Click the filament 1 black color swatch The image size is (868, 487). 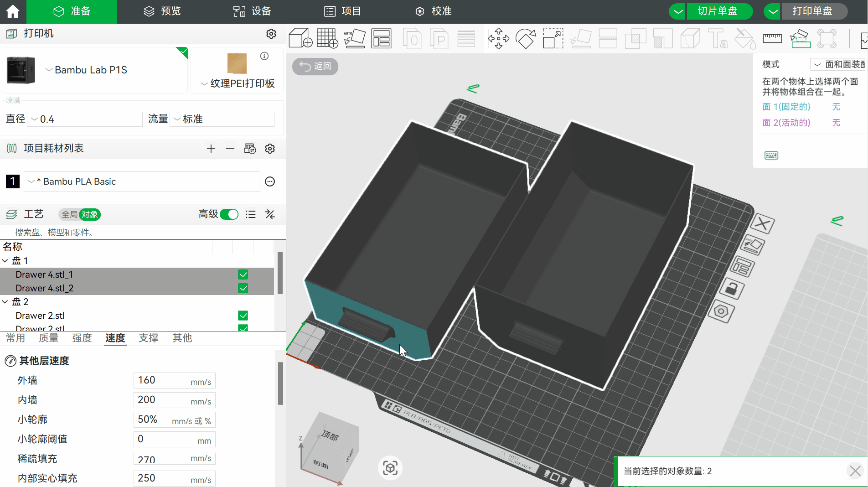(13, 181)
